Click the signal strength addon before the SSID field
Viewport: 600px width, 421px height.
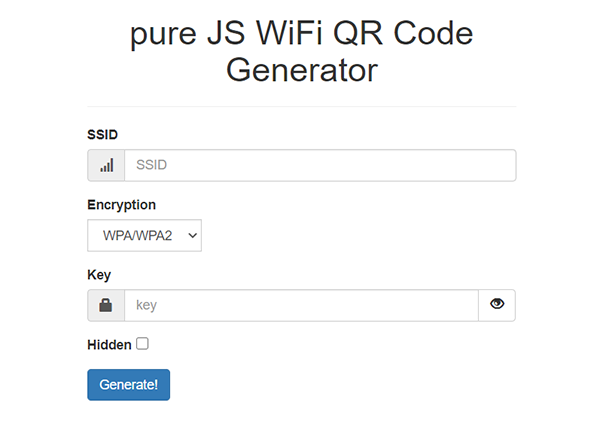pos(106,165)
